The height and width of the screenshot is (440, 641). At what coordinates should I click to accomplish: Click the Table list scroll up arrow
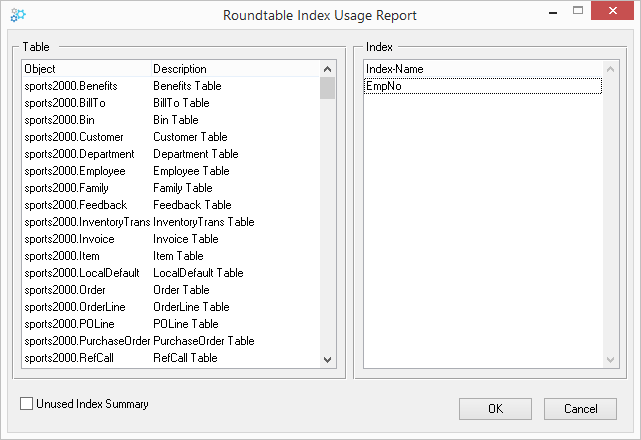[x=327, y=69]
